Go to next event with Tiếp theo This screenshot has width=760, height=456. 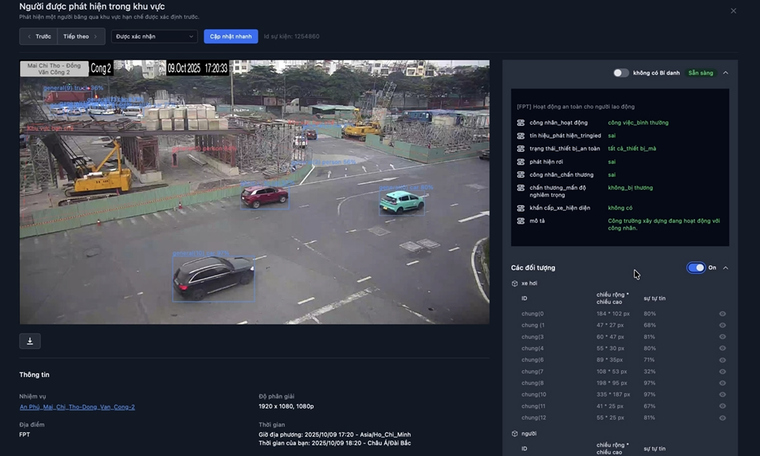pos(79,36)
